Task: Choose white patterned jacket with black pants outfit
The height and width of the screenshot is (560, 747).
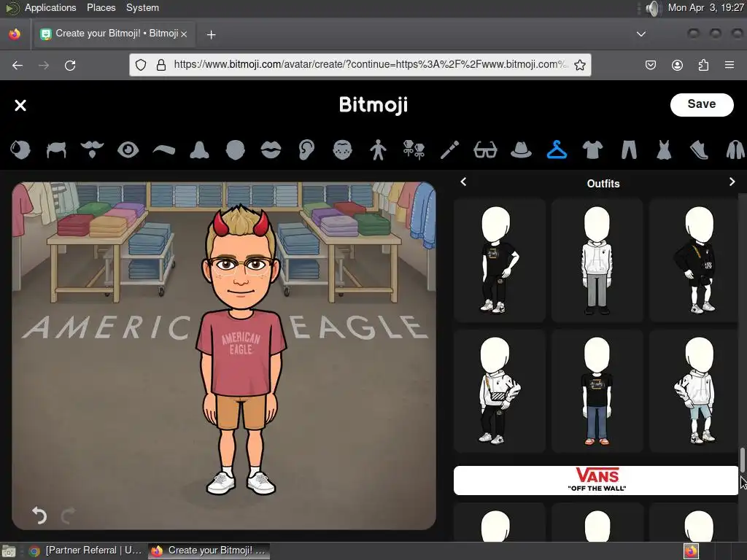Action: coord(499,391)
